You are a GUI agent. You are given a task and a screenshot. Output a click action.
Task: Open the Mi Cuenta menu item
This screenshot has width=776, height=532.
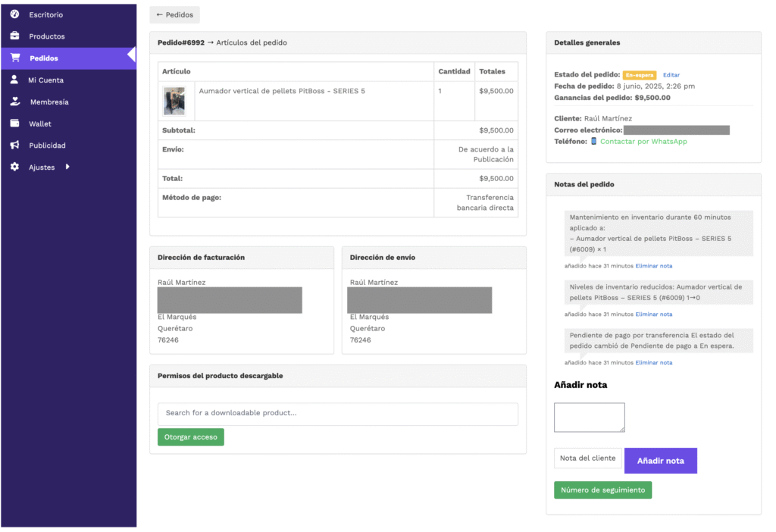point(46,80)
